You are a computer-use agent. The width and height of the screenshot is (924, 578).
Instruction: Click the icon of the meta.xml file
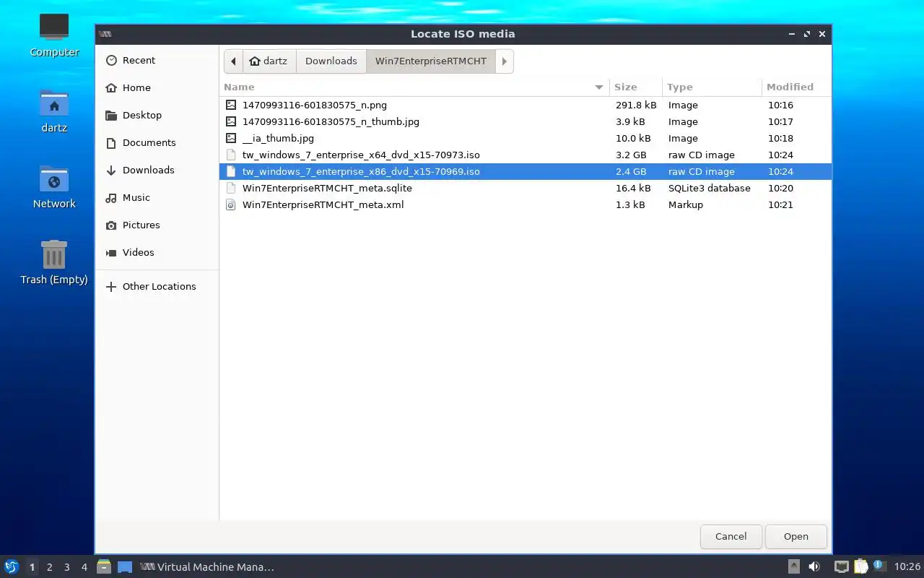point(231,205)
